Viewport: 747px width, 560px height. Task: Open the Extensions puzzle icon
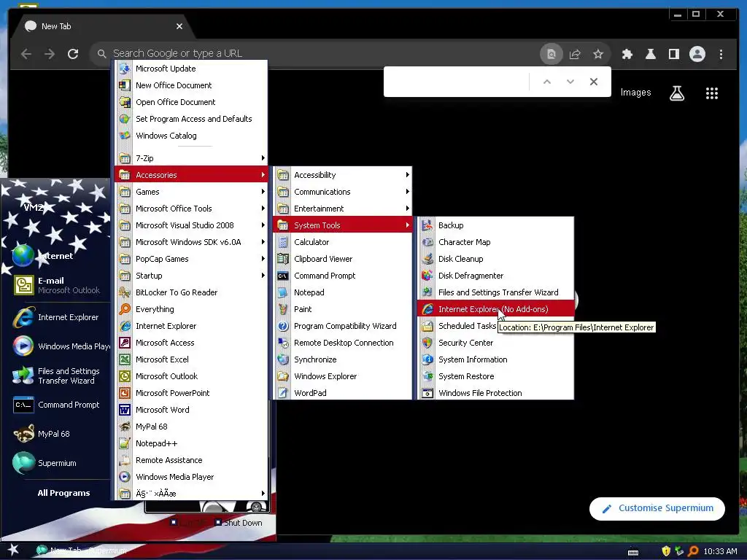pos(627,54)
